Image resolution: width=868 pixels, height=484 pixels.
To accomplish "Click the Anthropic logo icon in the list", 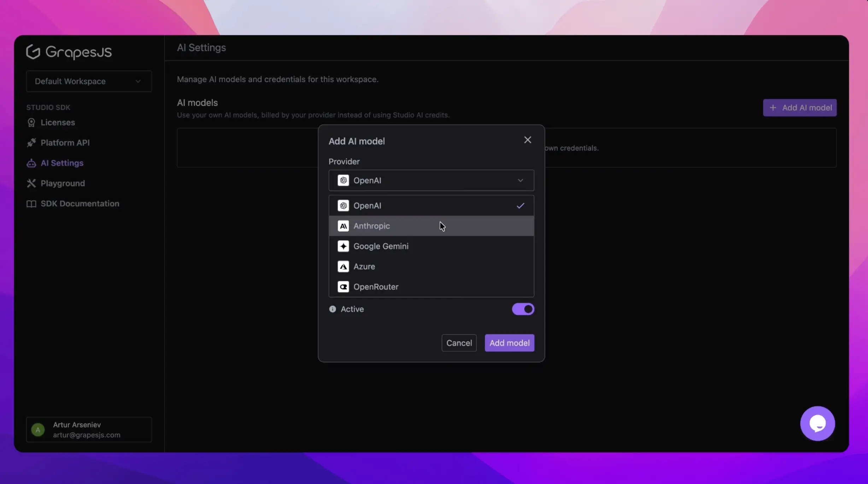I will click(343, 226).
